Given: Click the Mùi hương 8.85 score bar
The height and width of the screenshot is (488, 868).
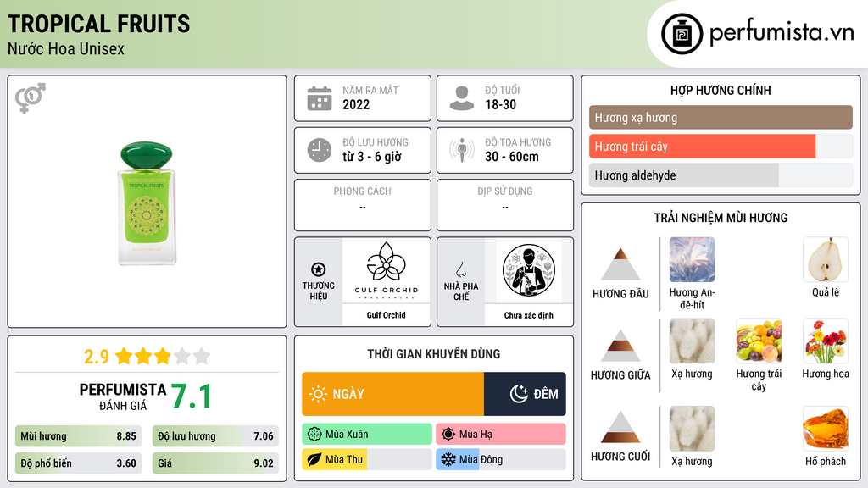Looking at the screenshot, I should tap(79, 436).
